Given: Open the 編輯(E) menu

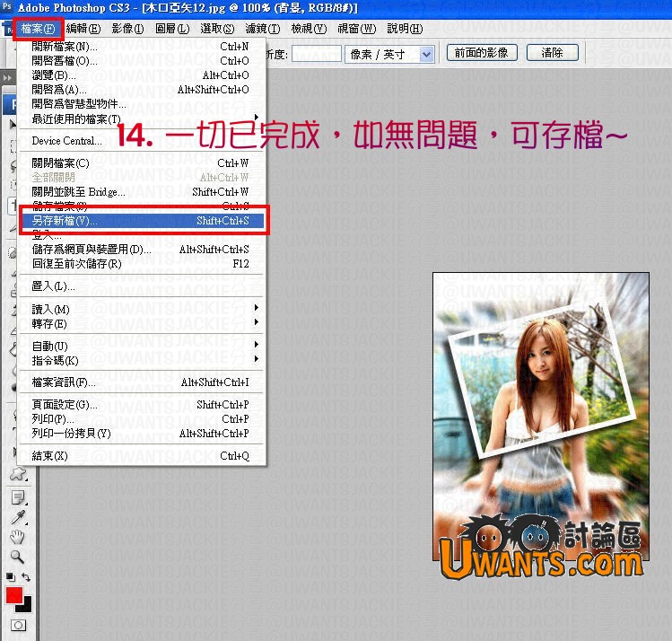Looking at the screenshot, I should pyautogui.click(x=83, y=29).
